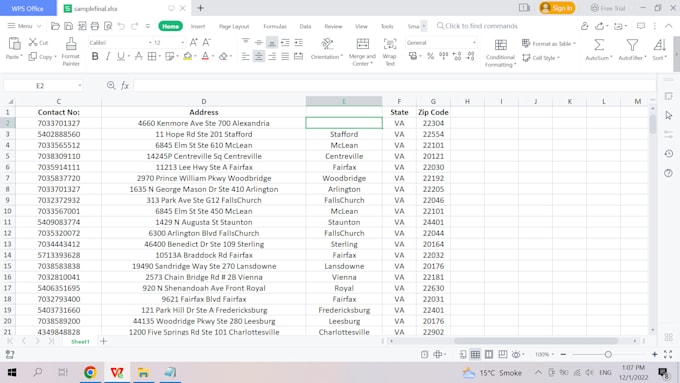Click the Sort icon
Image resolution: width=680 pixels, height=383 pixels.
tap(660, 45)
